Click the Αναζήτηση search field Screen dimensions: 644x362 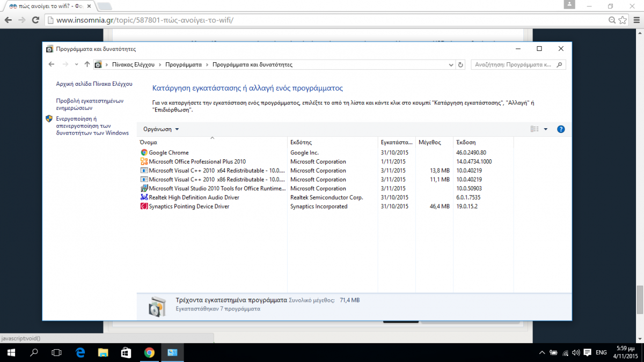pos(514,64)
